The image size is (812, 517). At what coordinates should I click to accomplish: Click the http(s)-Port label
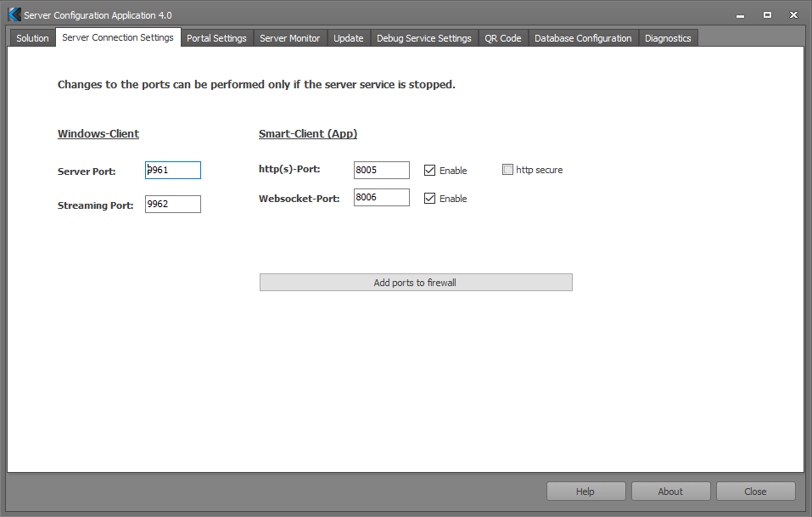point(289,169)
